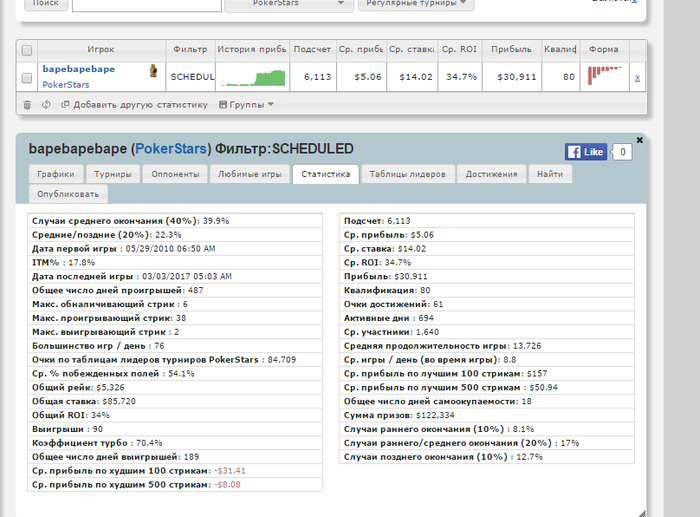
Task: Click the Опубликовать tab
Action: pos(68,194)
